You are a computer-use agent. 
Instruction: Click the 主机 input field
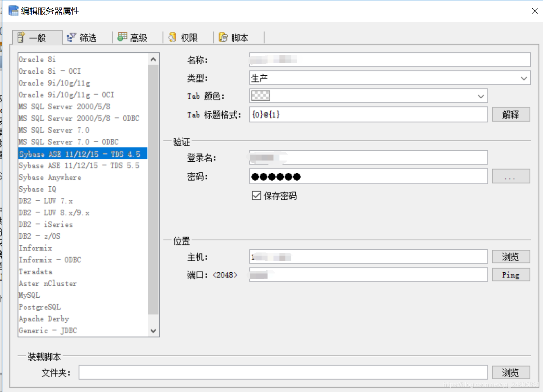[369, 257]
